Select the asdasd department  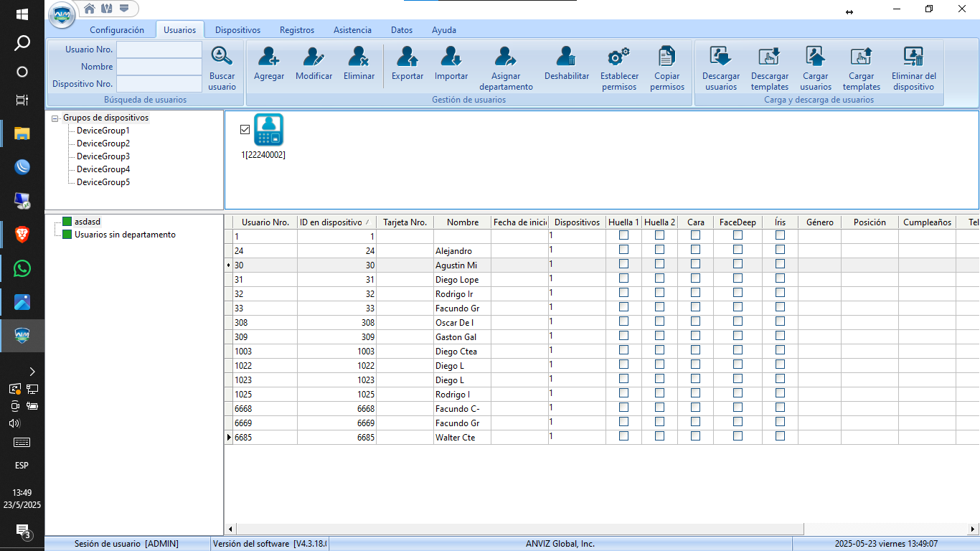click(88, 222)
